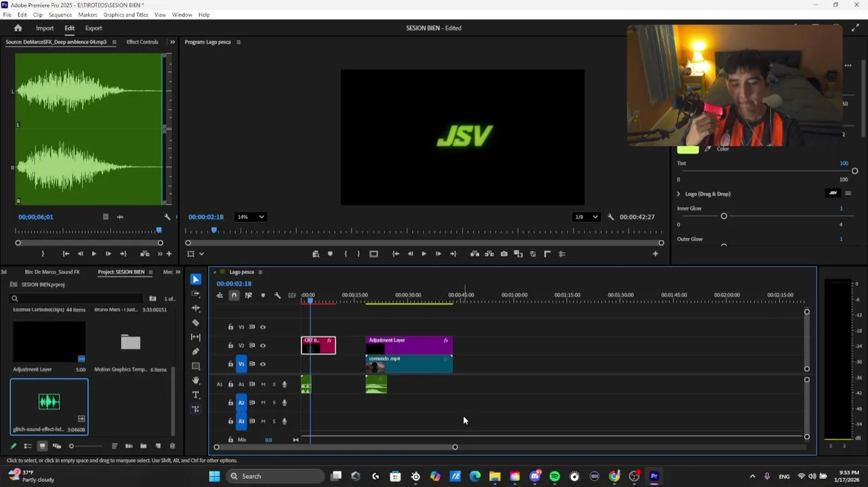This screenshot has height=487, width=868.
Task: Mute audio track A3
Action: tap(263, 421)
